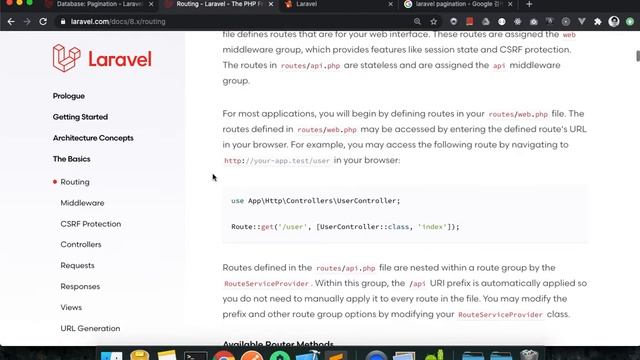Open the Middleware docs link
Screen dimensions: 640x360
point(82,203)
